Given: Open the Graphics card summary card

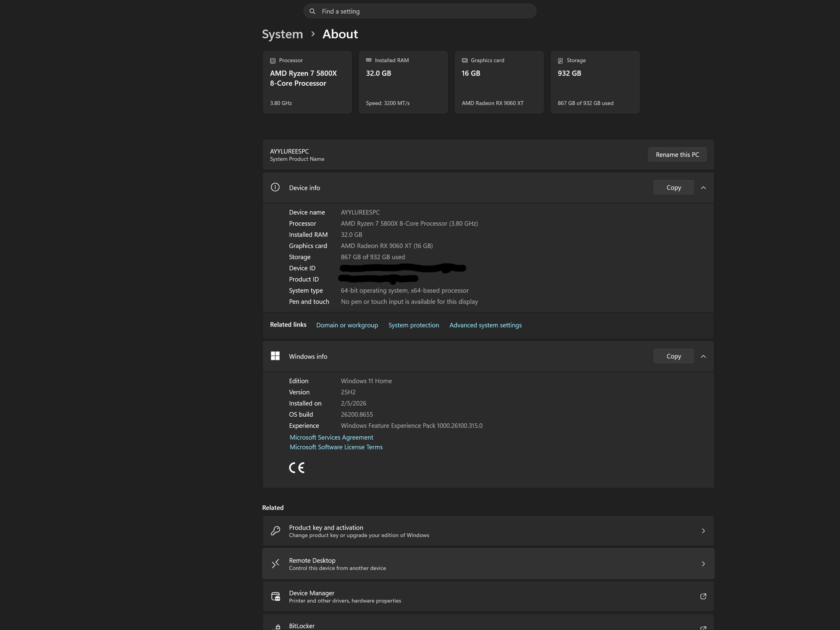Looking at the screenshot, I should pyautogui.click(x=499, y=82).
